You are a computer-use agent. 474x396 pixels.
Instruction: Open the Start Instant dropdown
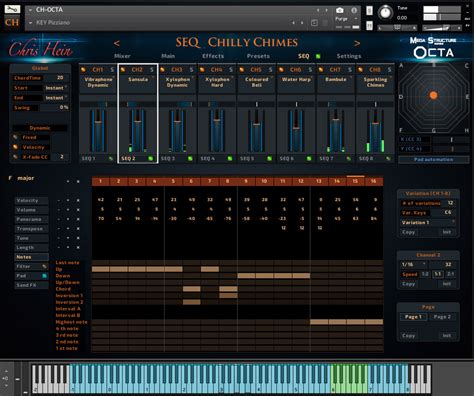(56, 88)
